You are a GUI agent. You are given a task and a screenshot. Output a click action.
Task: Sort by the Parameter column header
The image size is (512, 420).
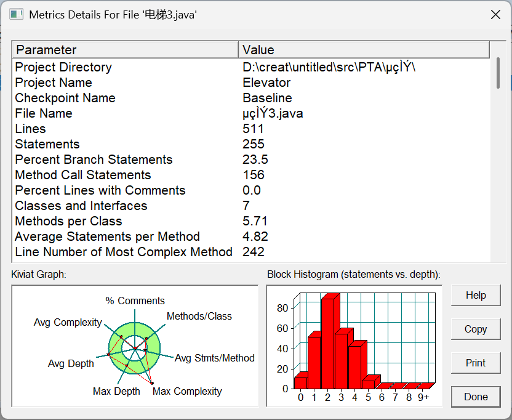pyautogui.click(x=126, y=50)
